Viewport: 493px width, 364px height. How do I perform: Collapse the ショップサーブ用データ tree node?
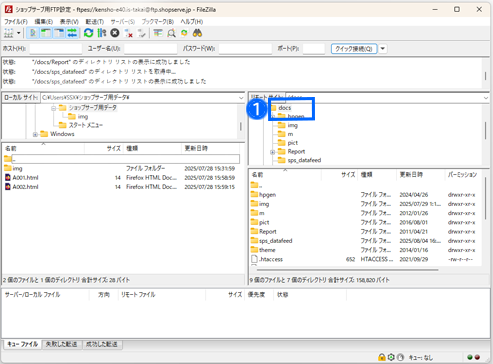[x=53, y=108]
